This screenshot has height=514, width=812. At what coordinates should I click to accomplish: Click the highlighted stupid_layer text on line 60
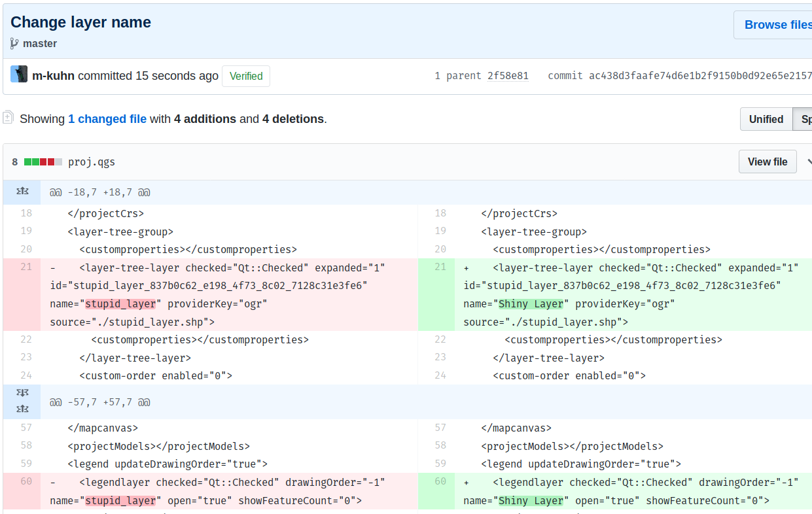click(x=121, y=500)
